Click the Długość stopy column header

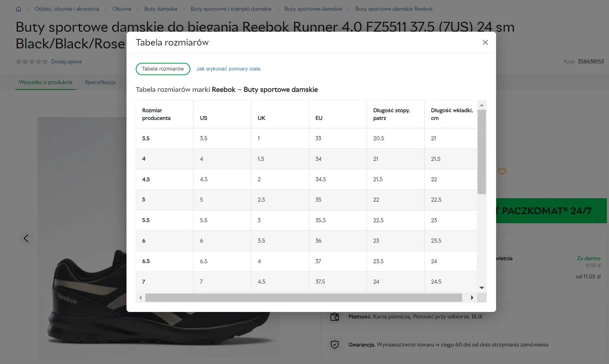tap(395, 114)
